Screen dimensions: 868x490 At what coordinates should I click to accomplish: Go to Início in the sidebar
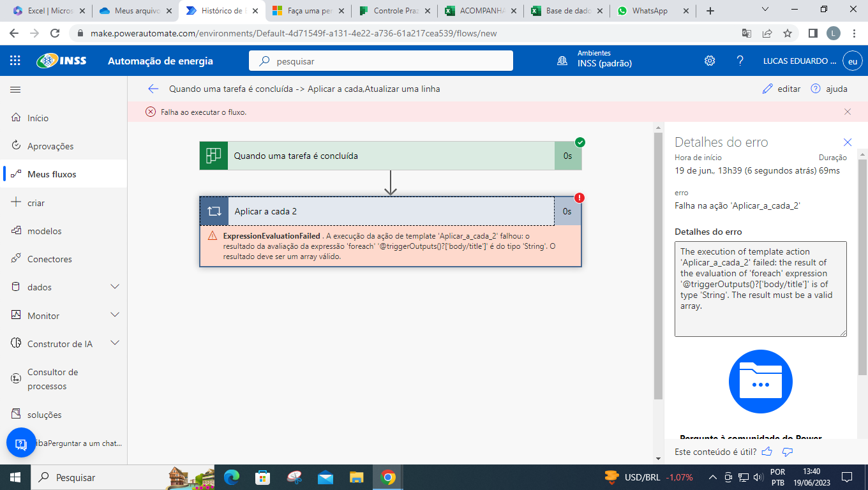[x=63, y=118]
